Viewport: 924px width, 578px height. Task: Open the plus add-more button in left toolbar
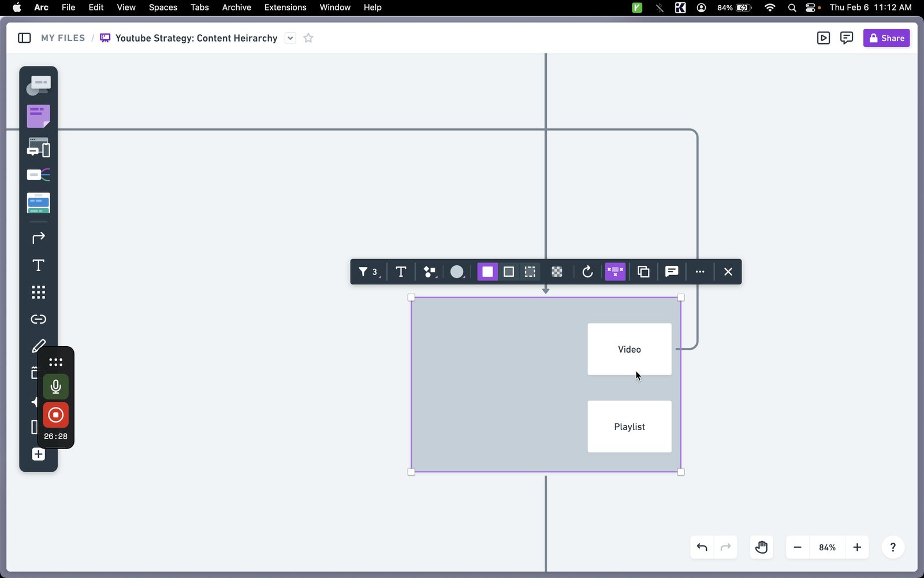(x=38, y=454)
